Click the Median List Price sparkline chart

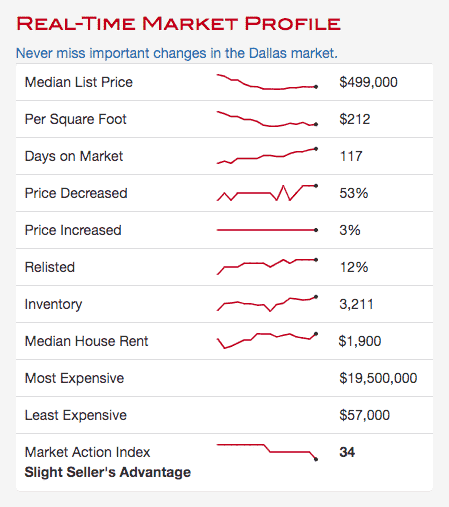[267, 82]
